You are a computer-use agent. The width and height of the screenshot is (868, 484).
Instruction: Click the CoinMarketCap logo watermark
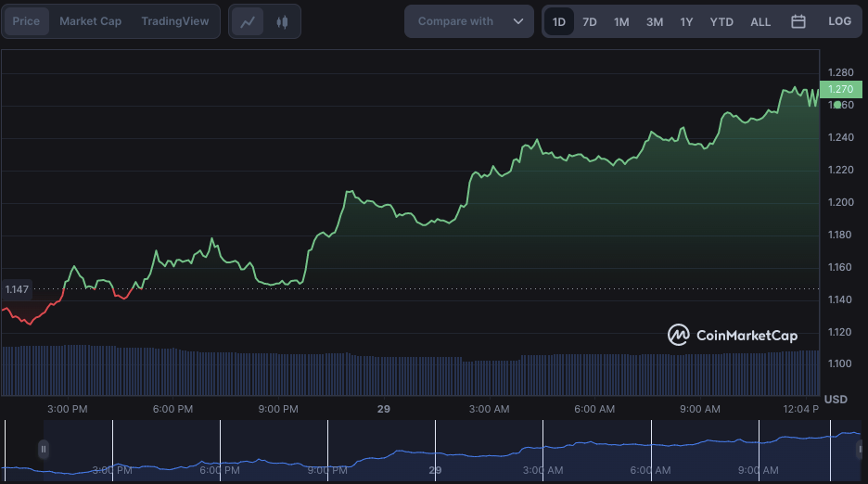click(x=733, y=335)
